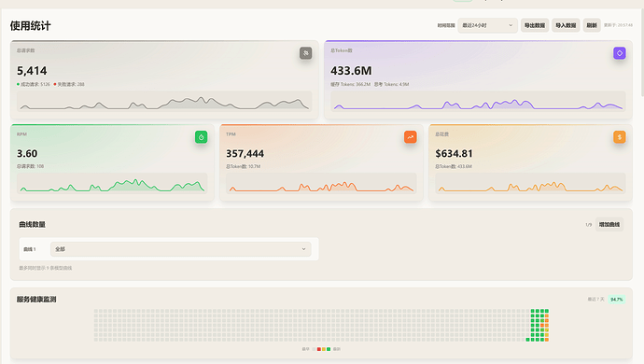Click the 1/9 curve count label
This screenshot has height=364, width=644.
(589, 225)
